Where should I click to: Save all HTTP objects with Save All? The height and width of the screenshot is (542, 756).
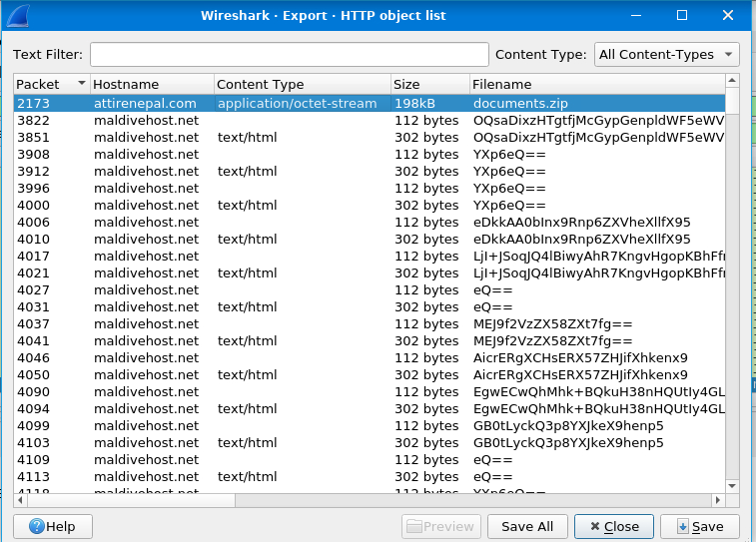[527, 527]
